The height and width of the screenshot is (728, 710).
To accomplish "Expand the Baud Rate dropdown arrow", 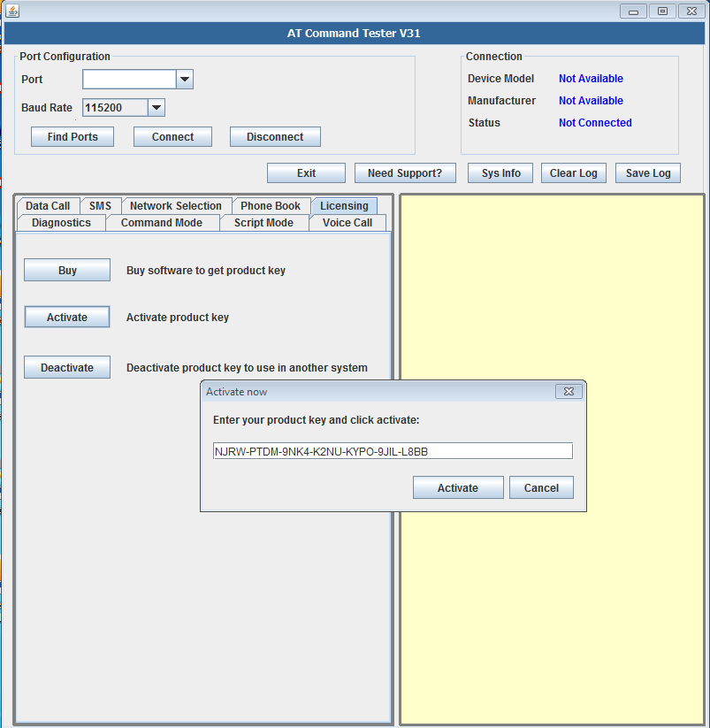I will pos(157,108).
